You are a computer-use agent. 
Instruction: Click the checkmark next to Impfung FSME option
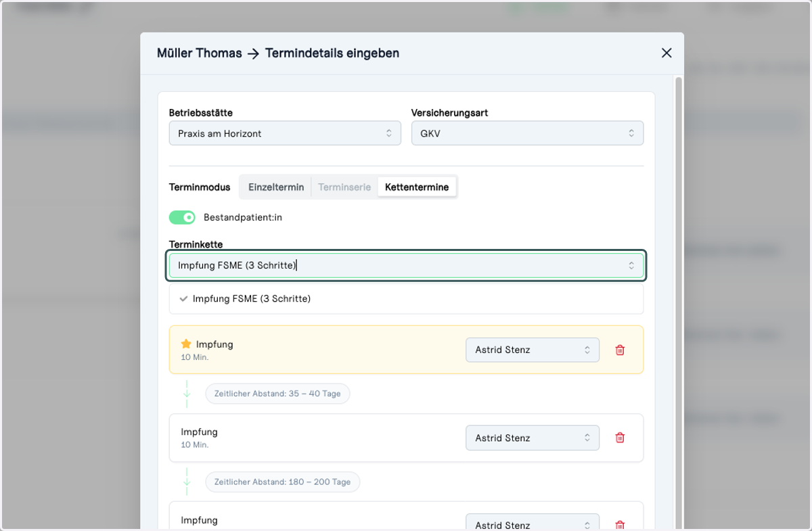[x=183, y=298]
